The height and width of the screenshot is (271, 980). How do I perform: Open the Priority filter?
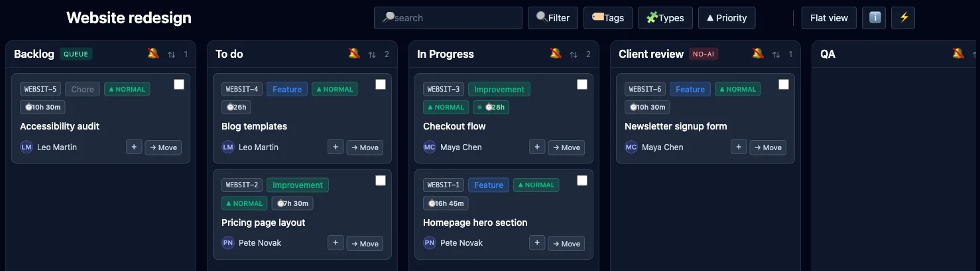[x=727, y=18]
